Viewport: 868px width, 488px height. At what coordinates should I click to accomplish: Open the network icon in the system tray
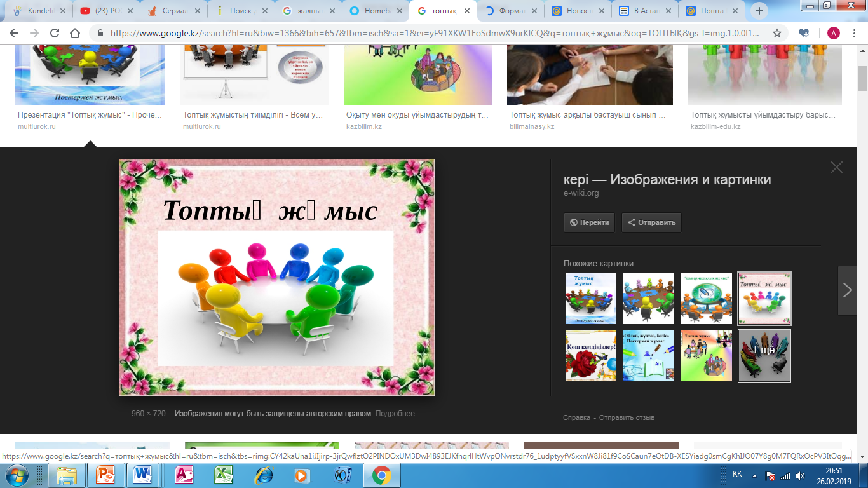(785, 475)
